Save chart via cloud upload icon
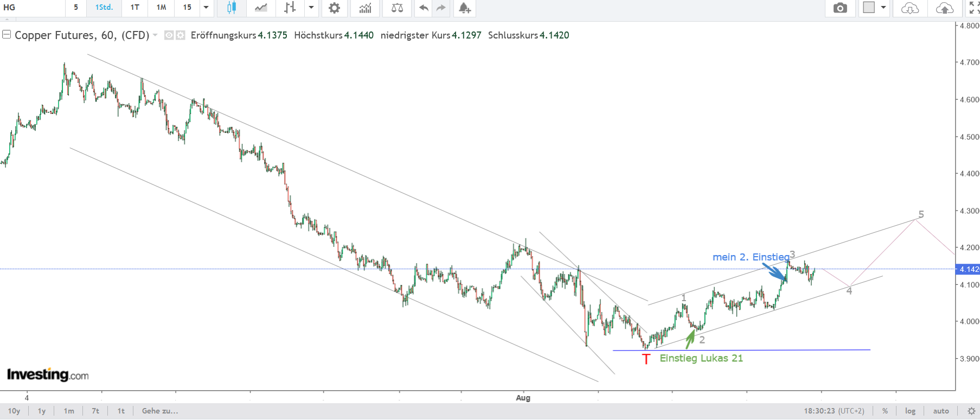 944,8
